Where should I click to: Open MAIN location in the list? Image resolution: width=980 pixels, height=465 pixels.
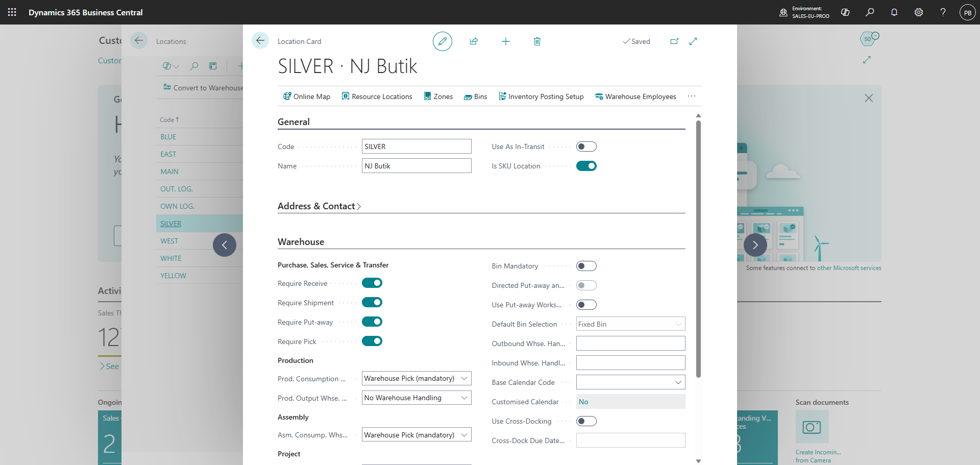point(169,172)
